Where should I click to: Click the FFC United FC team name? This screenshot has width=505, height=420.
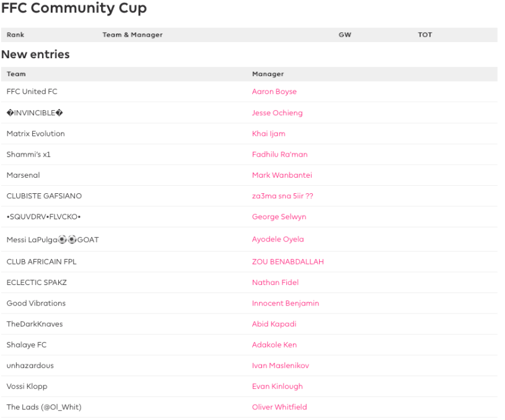pos(32,92)
